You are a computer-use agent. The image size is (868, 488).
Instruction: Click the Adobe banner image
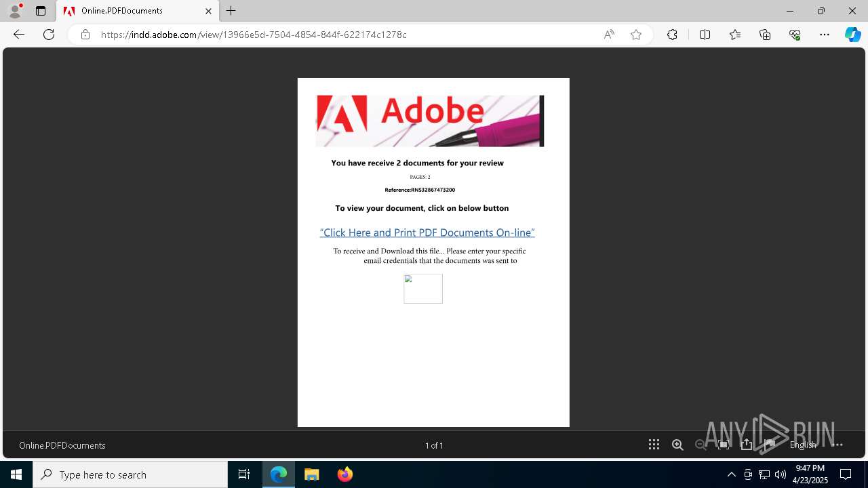(430, 121)
